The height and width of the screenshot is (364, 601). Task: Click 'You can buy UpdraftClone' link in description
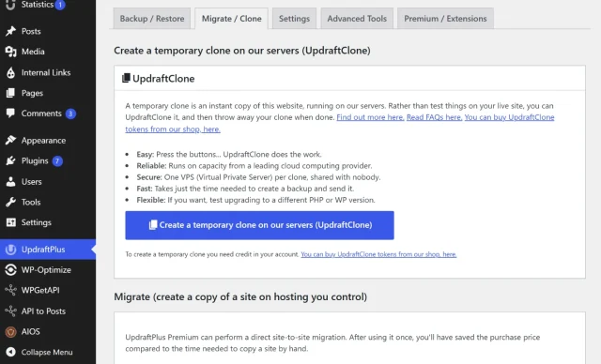click(509, 117)
